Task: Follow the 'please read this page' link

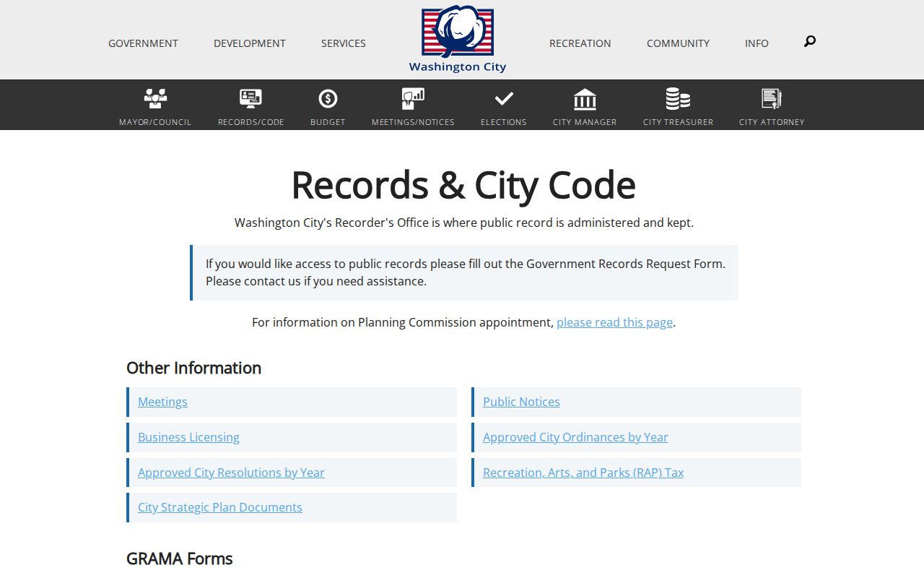Action: (x=614, y=322)
